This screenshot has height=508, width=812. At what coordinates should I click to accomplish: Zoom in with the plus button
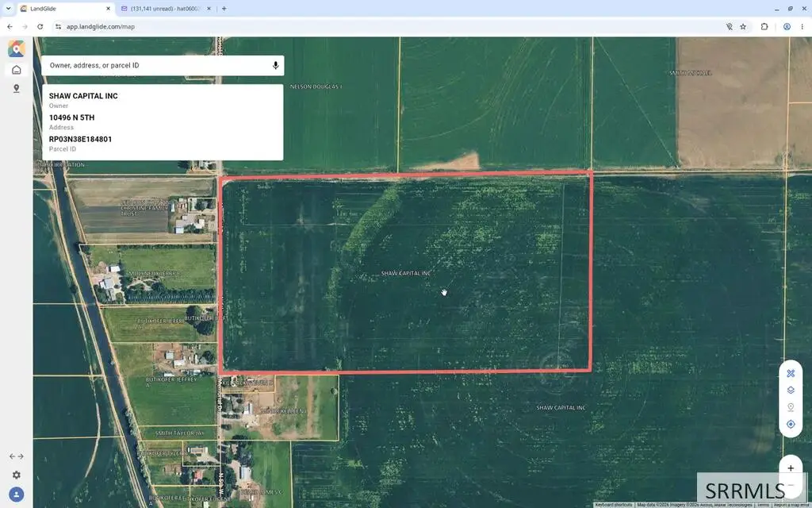point(791,468)
